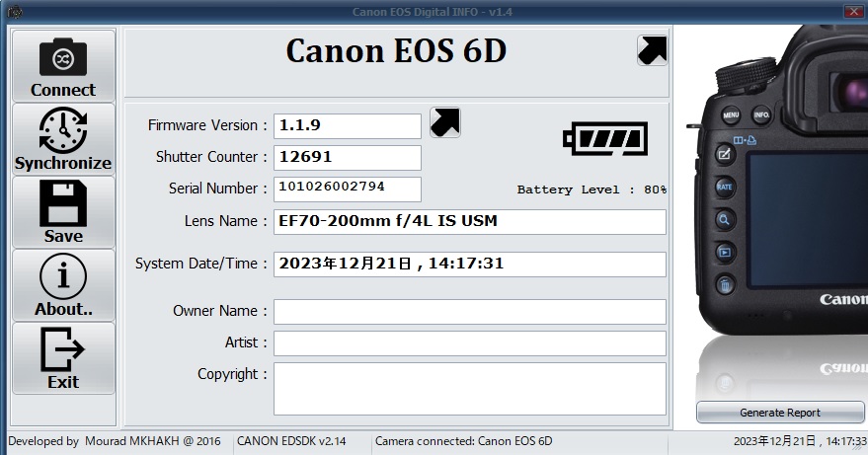Click the Canon camera preview image

click(x=780, y=197)
